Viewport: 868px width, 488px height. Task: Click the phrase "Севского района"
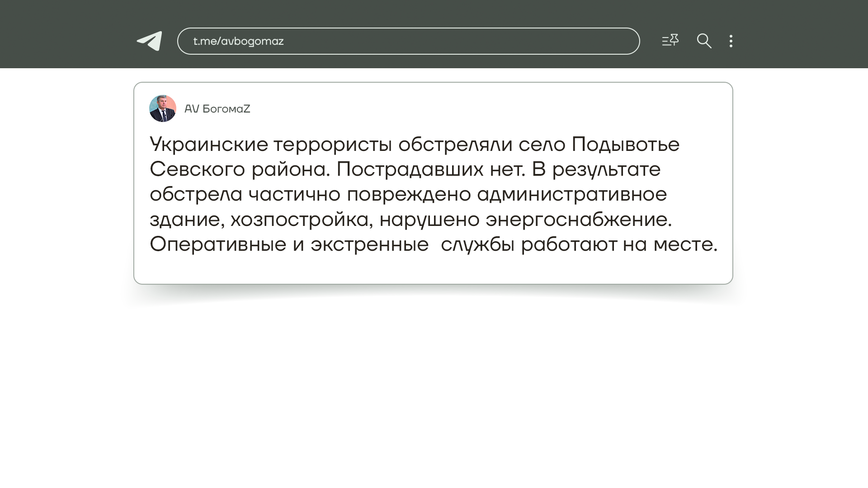(x=240, y=169)
